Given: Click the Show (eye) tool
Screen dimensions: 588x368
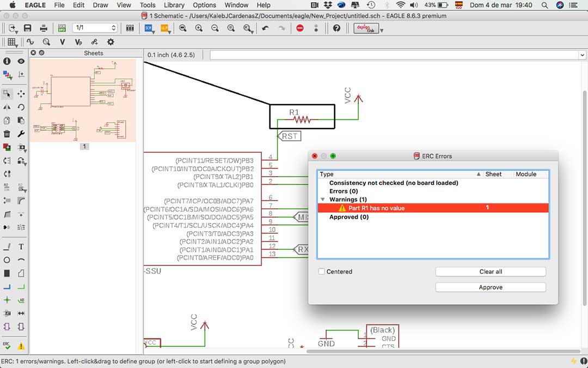Looking at the screenshot, I should 21,61.
